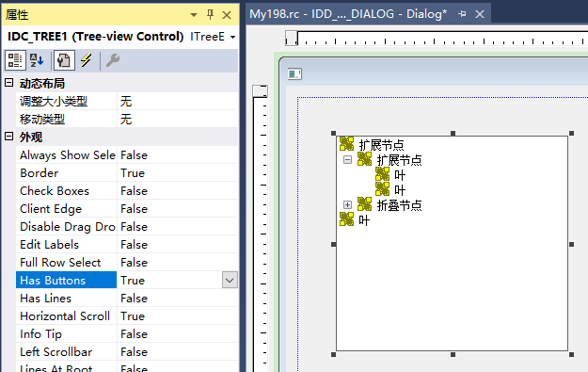Image resolution: width=588 pixels, height=372 pixels.
Task: Select the Full Row Select property
Action: click(67, 262)
